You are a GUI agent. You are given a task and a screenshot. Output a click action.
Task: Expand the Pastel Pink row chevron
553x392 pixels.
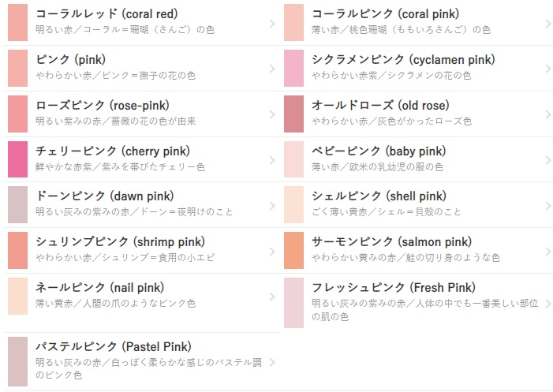tap(272, 362)
